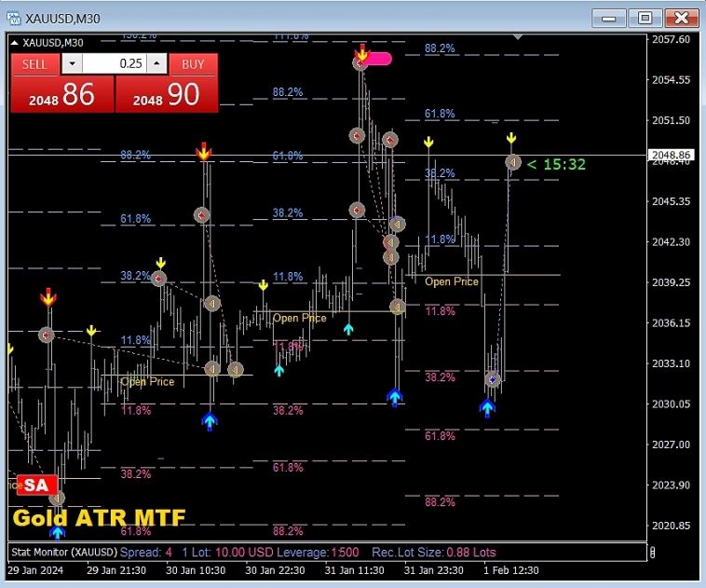Screen dimensions: 706x588
Task: Click the cyan up arrow near 31 Jan 11:30
Action: pos(348,328)
